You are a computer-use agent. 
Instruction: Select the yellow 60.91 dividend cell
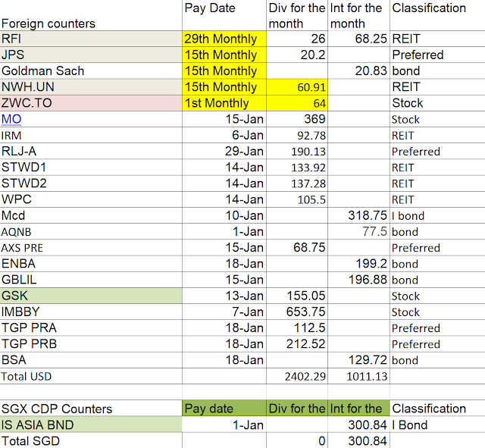point(297,87)
